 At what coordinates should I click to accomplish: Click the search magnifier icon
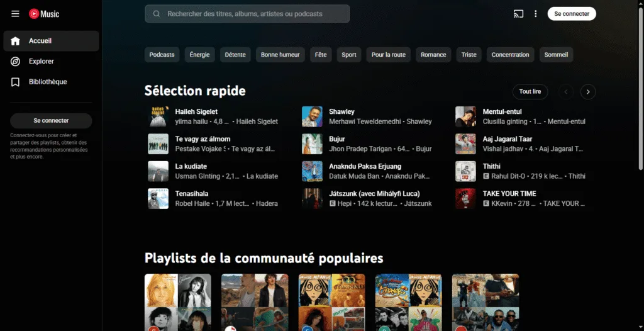point(157,14)
